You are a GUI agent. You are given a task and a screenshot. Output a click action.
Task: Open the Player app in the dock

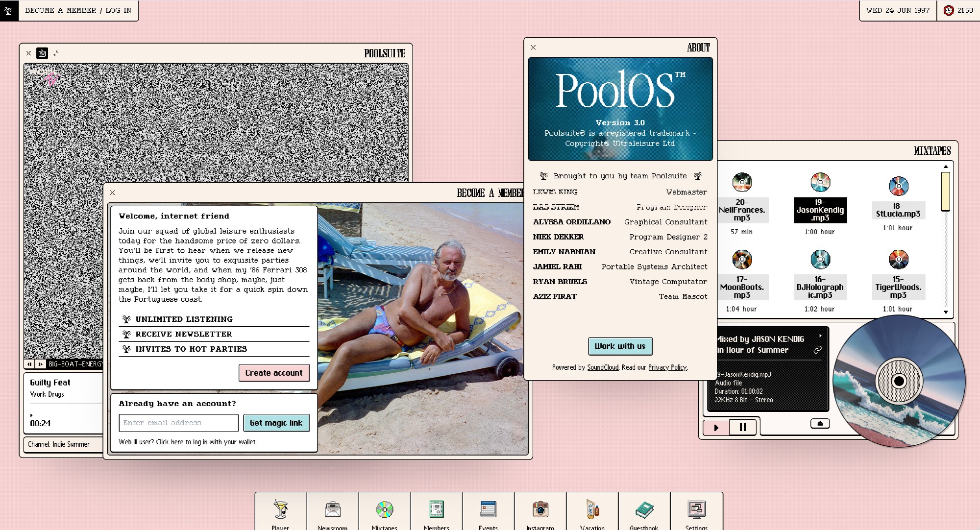click(x=281, y=511)
